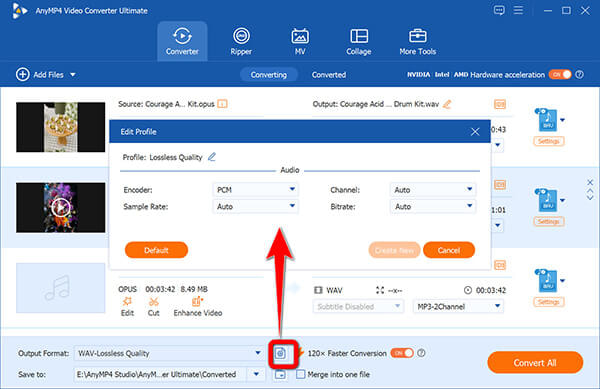Open the third file's output format icon
The image size is (600, 389).
pos(548,280)
